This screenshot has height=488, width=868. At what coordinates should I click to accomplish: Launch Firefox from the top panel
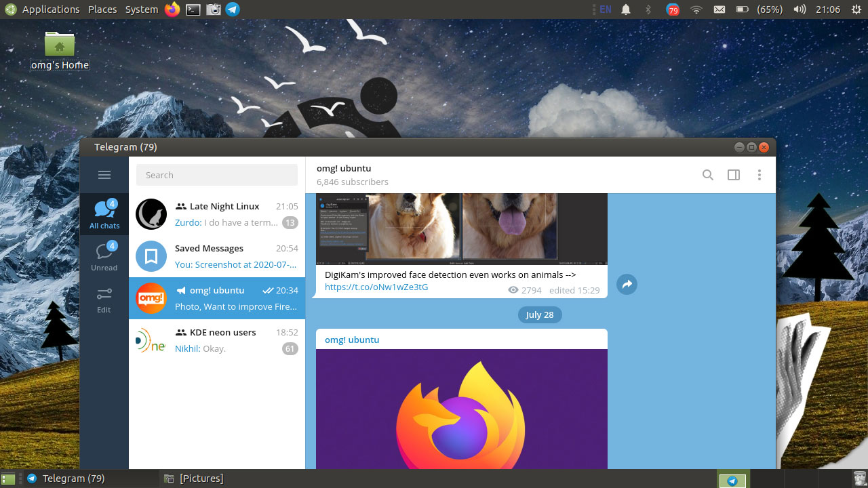coord(172,9)
